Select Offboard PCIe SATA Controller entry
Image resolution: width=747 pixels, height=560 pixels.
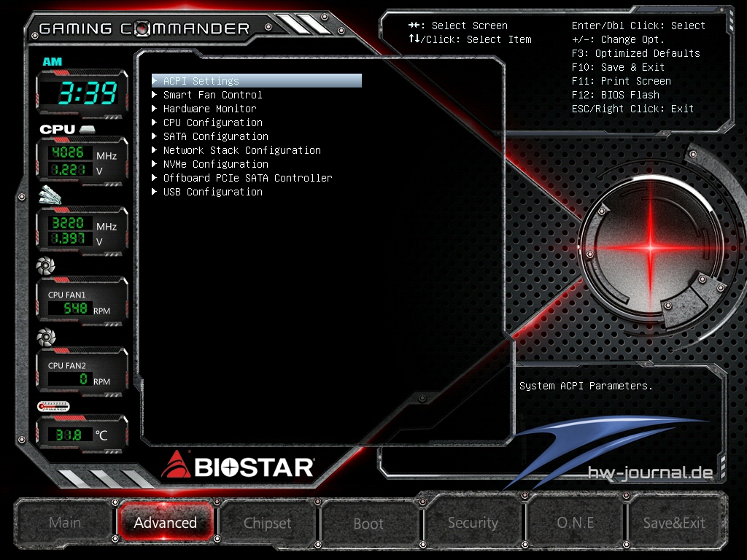pos(248,178)
